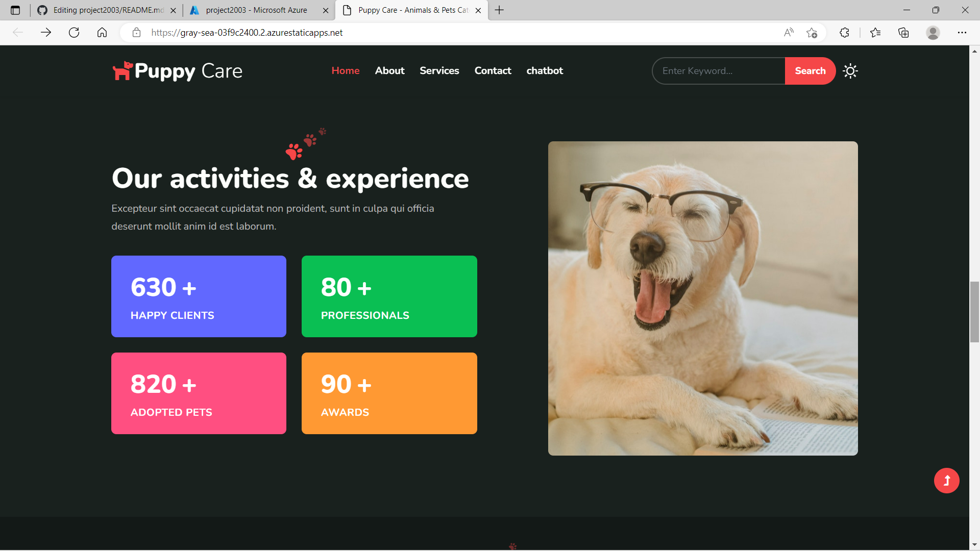The image size is (980, 551).
Task: Go to the Services section
Action: point(439,71)
